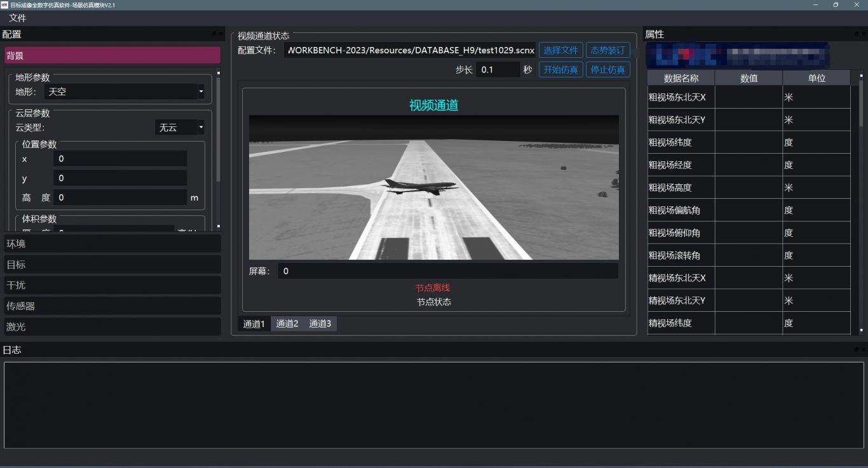
Task: Click the 态势装订 button
Action: tap(608, 50)
